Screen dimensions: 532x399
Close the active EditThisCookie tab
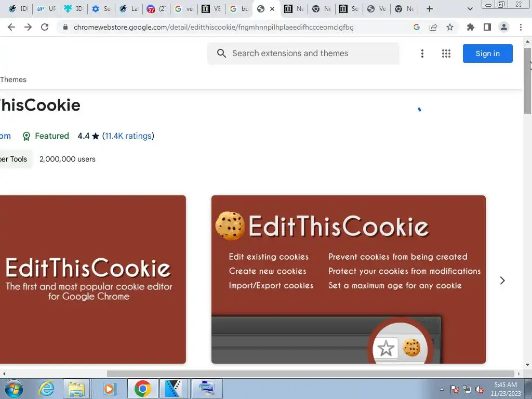[272, 9]
